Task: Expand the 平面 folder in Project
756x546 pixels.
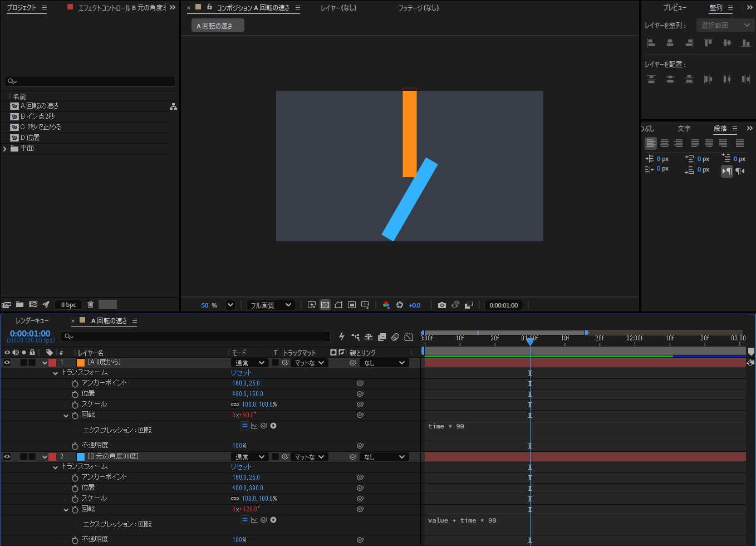Action: (5, 149)
